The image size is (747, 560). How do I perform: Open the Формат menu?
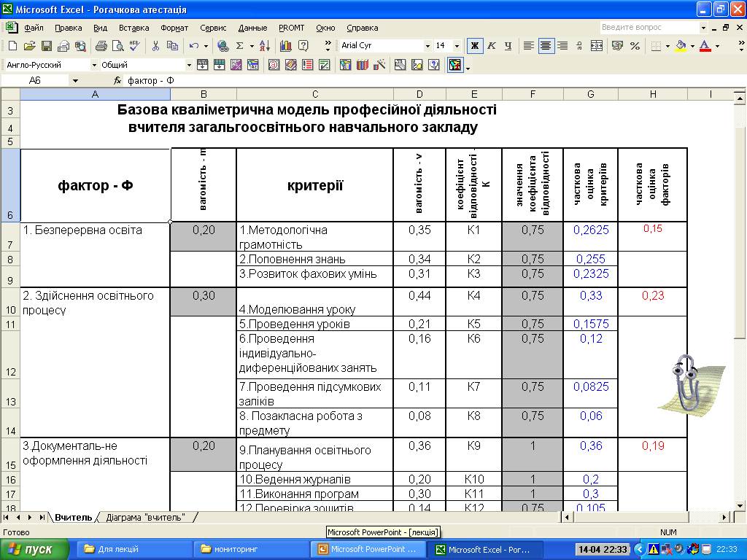174,28
